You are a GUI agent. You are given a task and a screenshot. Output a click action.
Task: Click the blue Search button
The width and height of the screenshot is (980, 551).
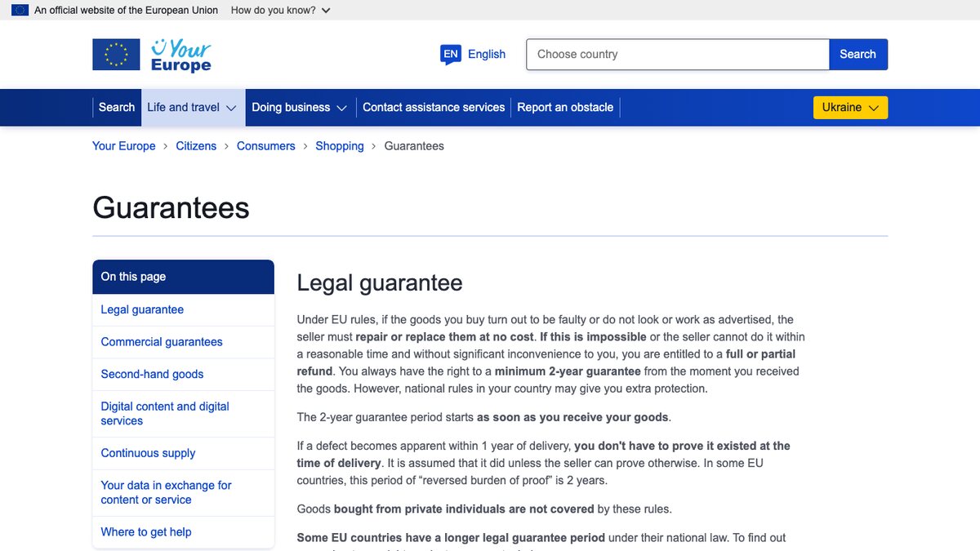tap(858, 55)
